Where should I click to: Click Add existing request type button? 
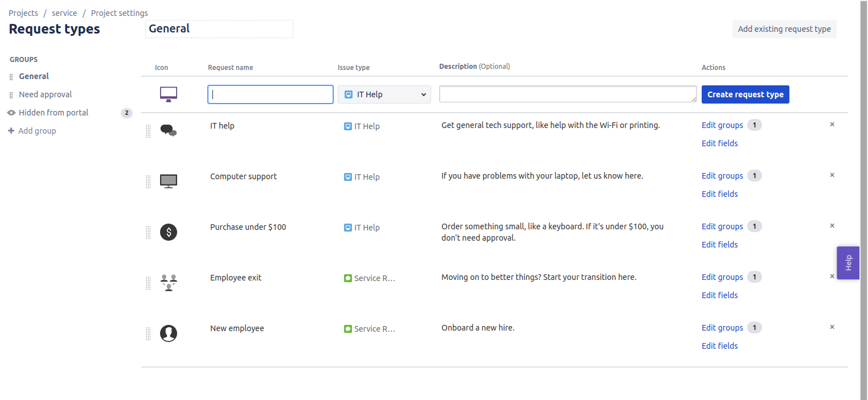[784, 29]
